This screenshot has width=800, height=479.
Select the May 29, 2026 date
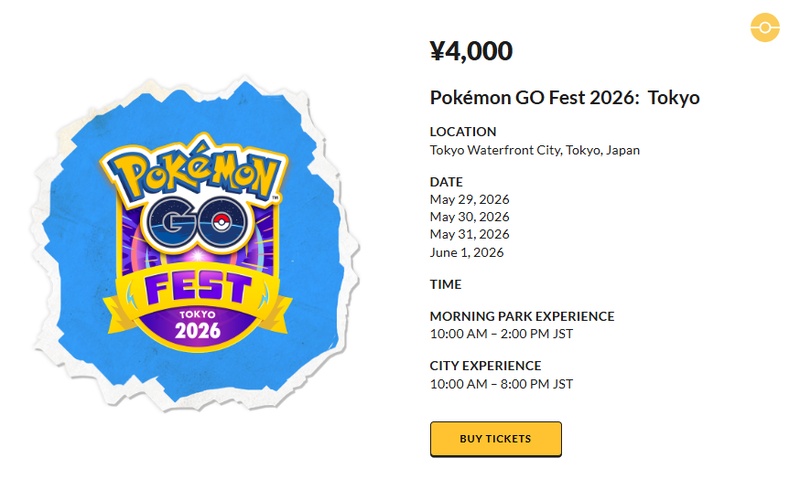pyautogui.click(x=469, y=199)
